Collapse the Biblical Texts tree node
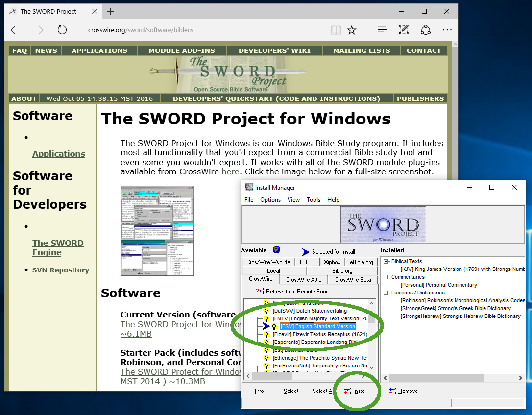This screenshot has width=532, height=415. [386, 262]
